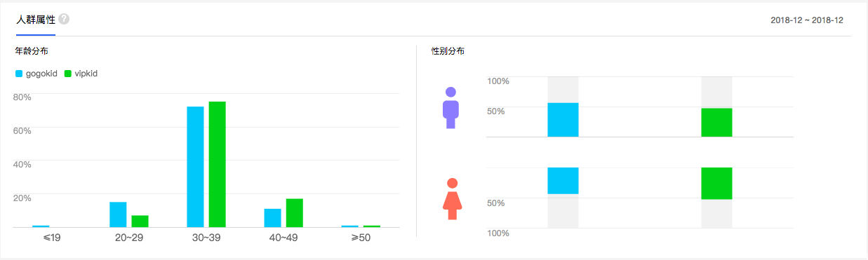Click the 性别分布 chart title
This screenshot has width=868, height=260.
click(x=448, y=51)
